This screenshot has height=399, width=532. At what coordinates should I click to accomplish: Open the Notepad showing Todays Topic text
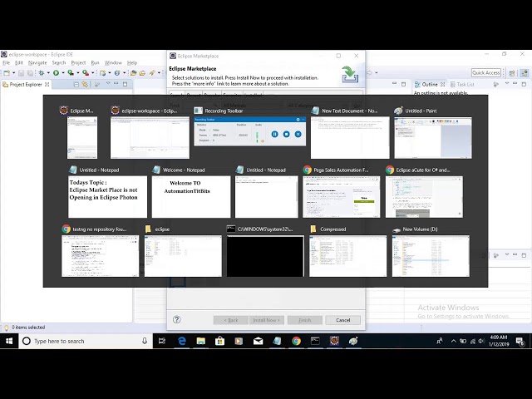107,196
